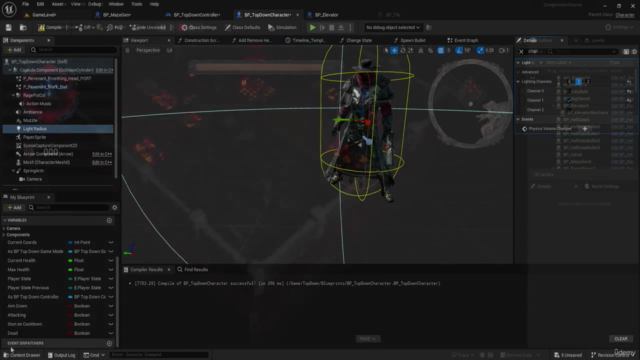Open the Window menu

click(x=116, y=4)
